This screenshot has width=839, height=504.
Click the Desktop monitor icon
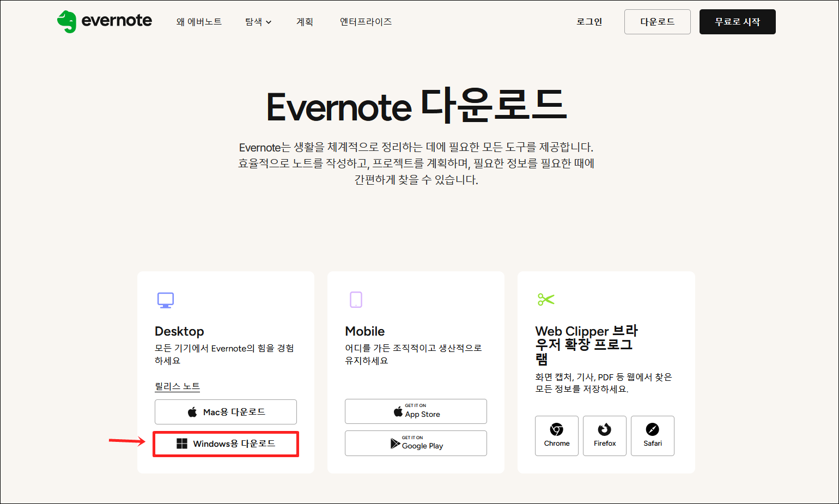pos(166,300)
